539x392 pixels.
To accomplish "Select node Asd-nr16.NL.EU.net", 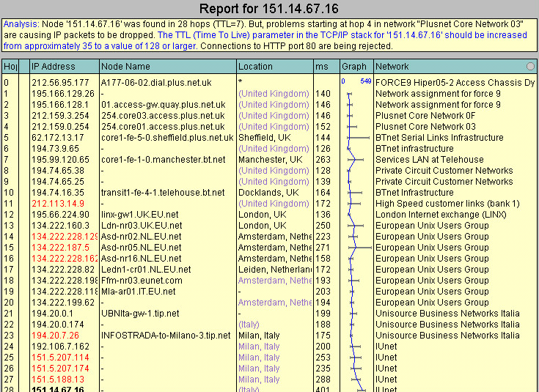I will [x=142, y=259].
